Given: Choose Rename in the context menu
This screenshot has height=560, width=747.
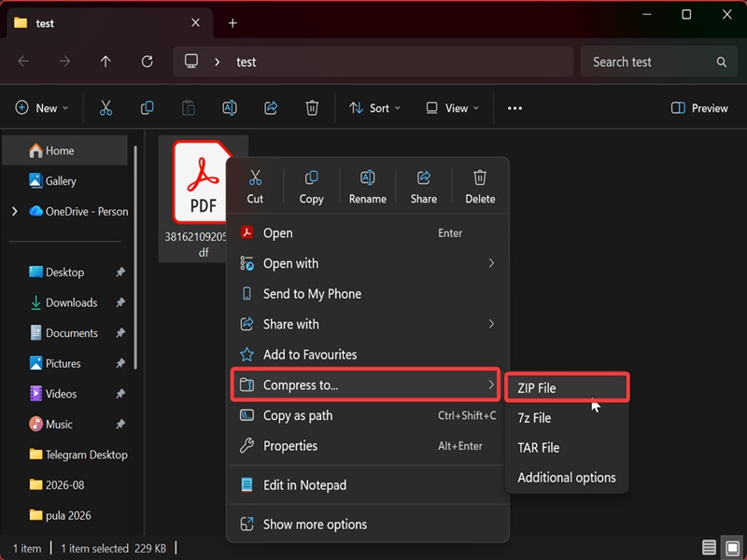Looking at the screenshot, I should [368, 187].
